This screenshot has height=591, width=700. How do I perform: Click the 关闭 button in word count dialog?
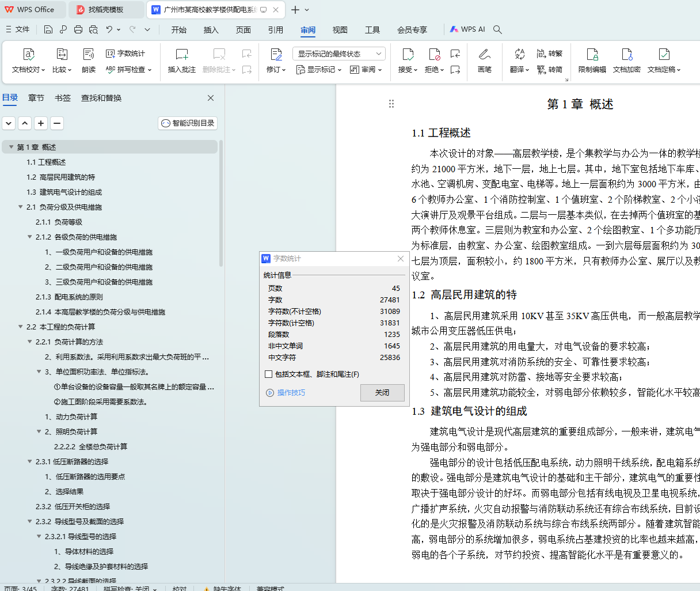382,392
